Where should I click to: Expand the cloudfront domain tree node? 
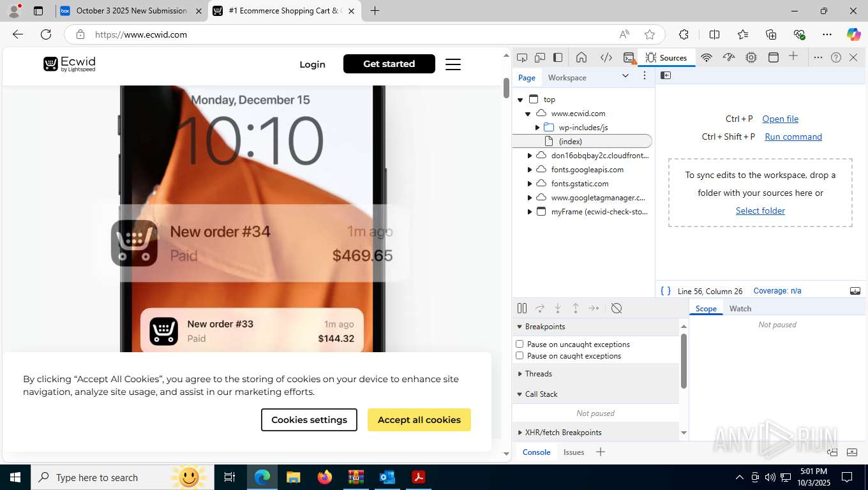(529, 156)
